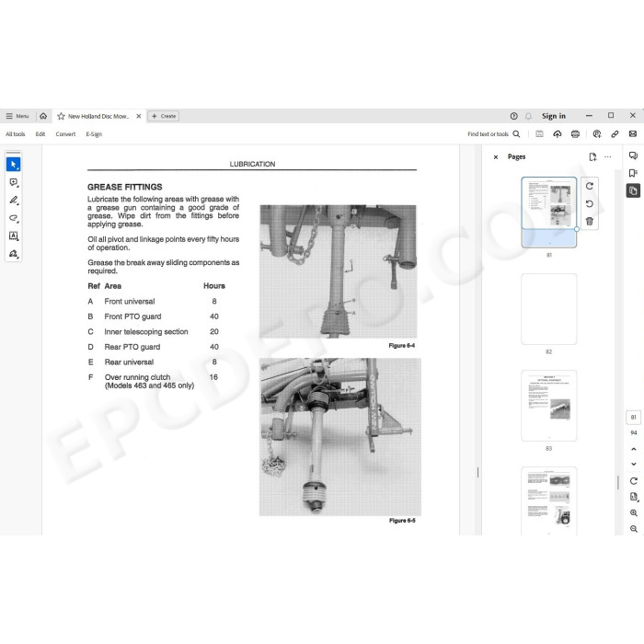644x644 pixels.
Task: Click the 'Front universal' table row
Action: 154,302
